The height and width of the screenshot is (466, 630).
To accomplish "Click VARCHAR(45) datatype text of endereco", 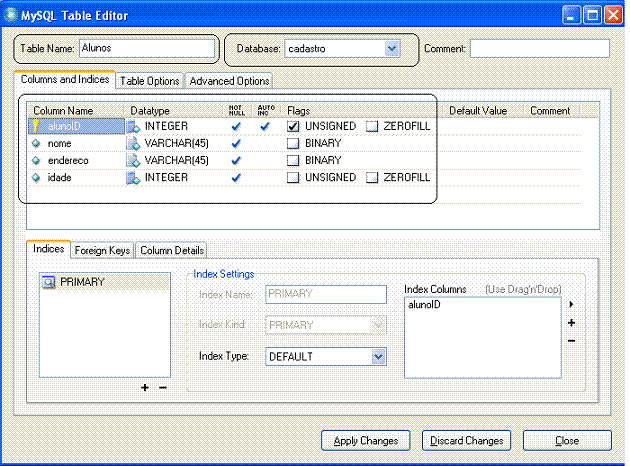I will [176, 161].
